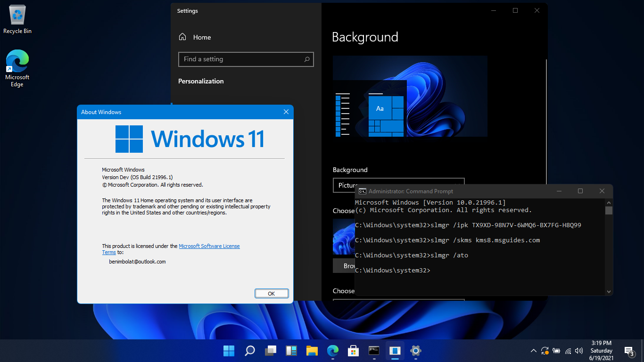Screen dimensions: 644x362
Task: Open Task View from the taskbar
Action: 271,351
